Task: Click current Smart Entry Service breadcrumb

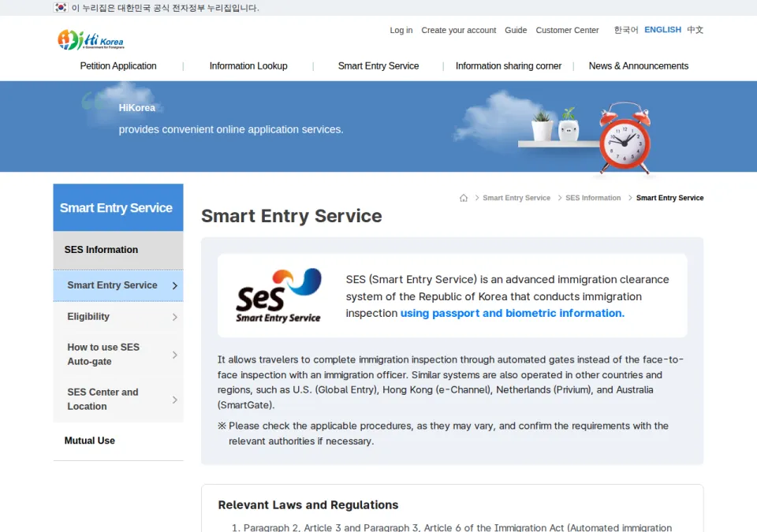Action: [x=669, y=198]
